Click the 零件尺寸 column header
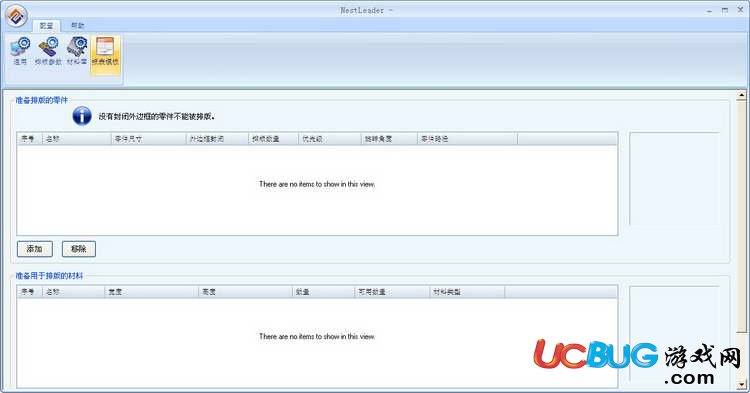The image size is (750, 393). click(149, 139)
